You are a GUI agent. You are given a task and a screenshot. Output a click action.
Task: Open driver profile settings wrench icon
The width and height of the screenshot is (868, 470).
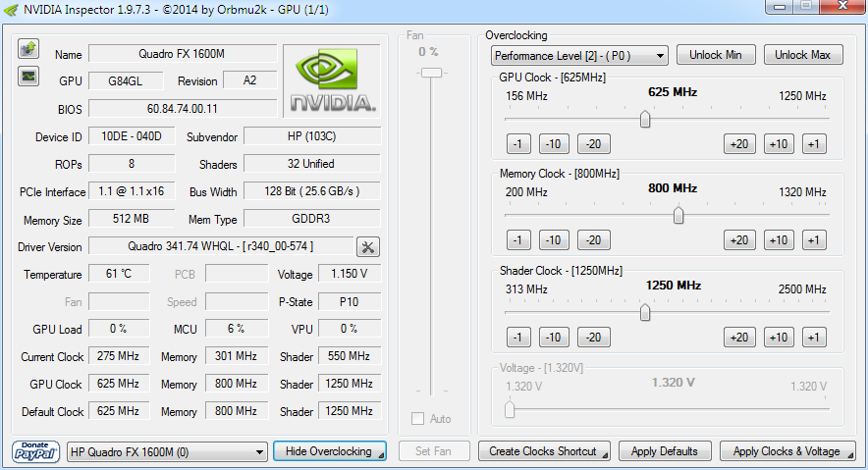point(368,246)
